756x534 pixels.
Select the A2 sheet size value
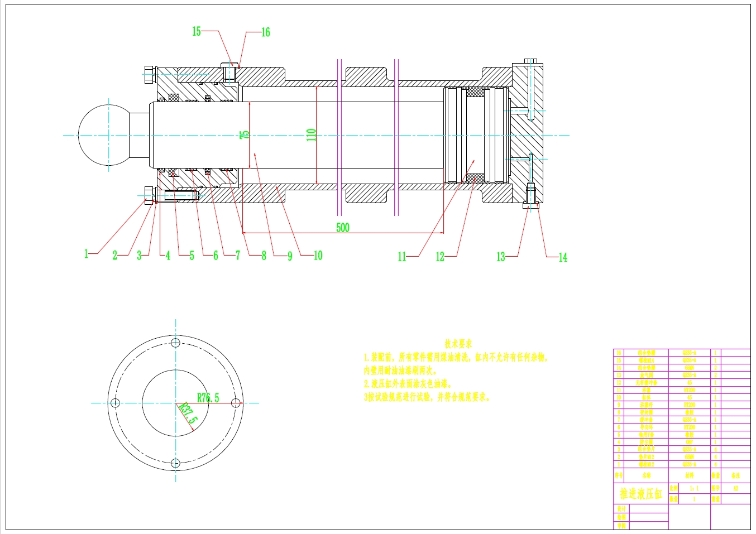[736, 488]
